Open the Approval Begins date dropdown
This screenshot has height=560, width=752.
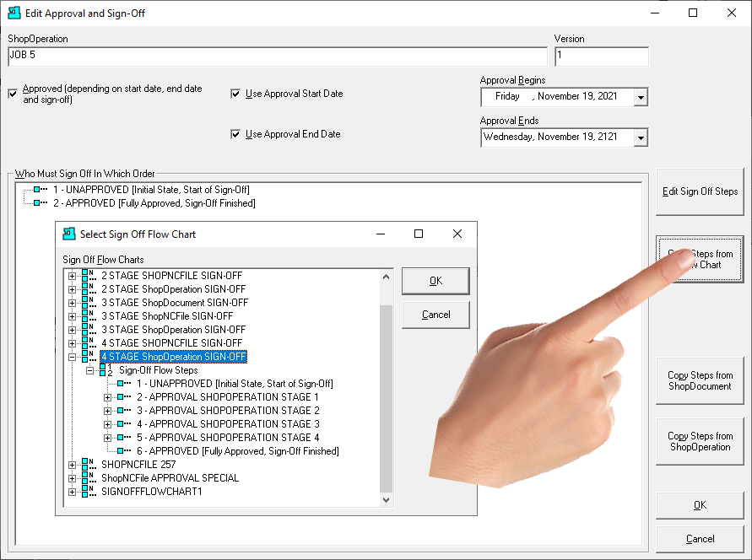point(641,97)
